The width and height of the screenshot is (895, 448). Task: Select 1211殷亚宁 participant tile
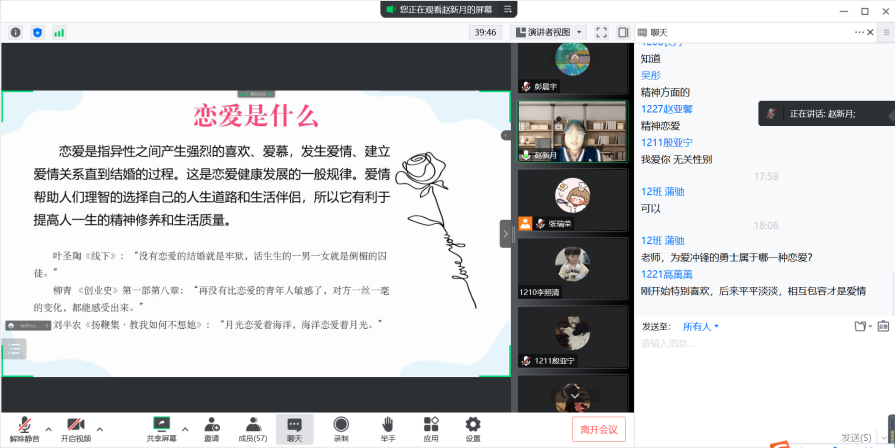point(573,337)
